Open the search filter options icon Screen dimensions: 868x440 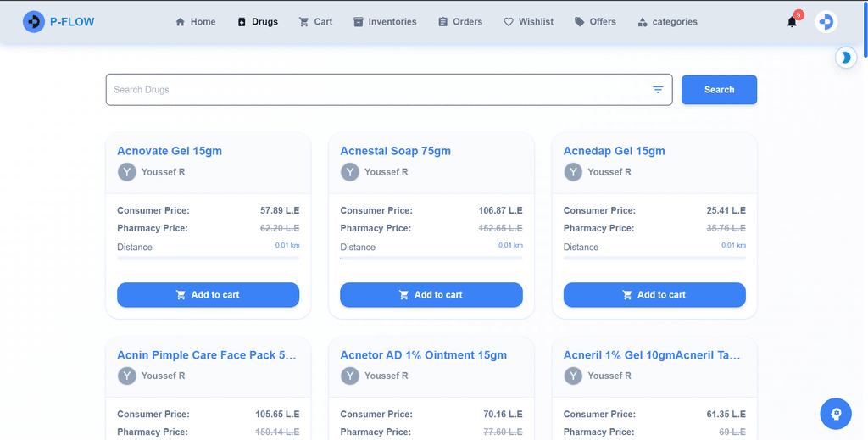click(658, 90)
